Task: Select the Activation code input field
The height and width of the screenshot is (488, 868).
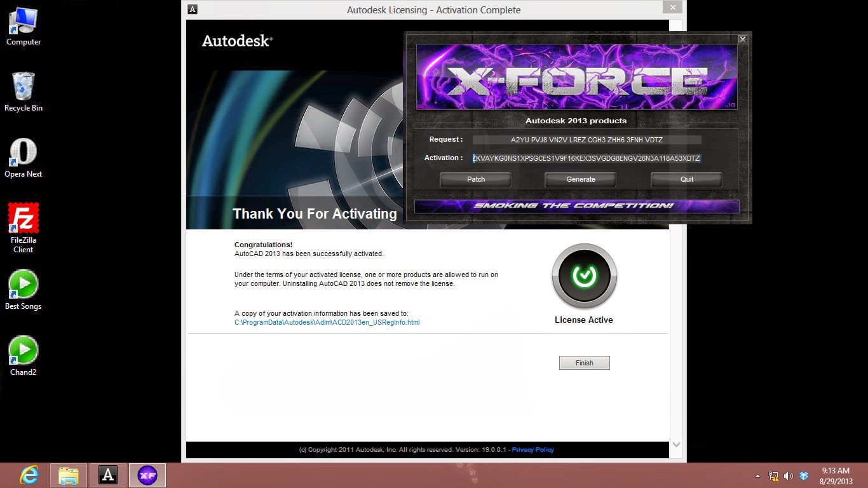Action: (586, 158)
